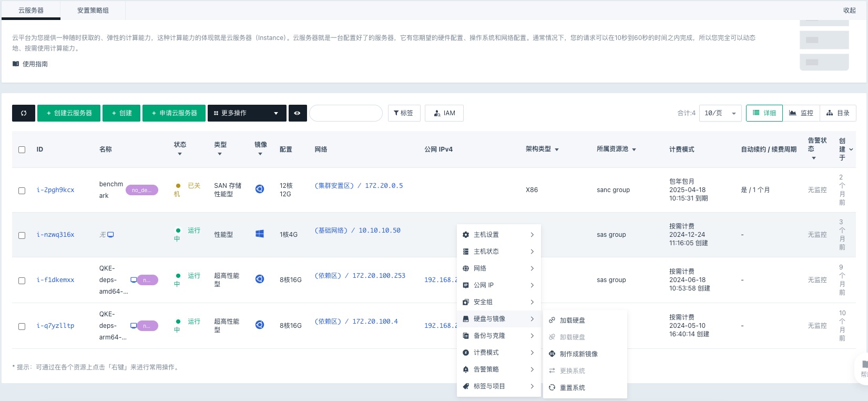The width and height of the screenshot is (868, 401).
Task: Select 制作成新镜像 in submenu
Action: [578, 354]
